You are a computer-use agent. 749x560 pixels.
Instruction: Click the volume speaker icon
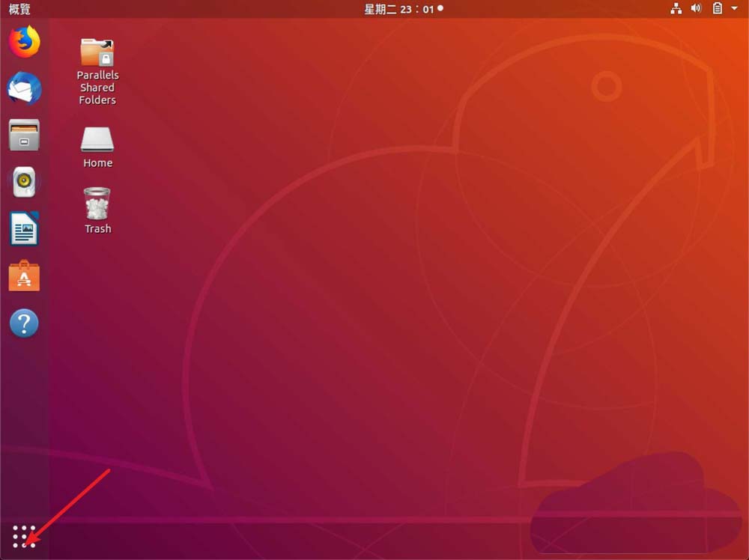click(696, 9)
